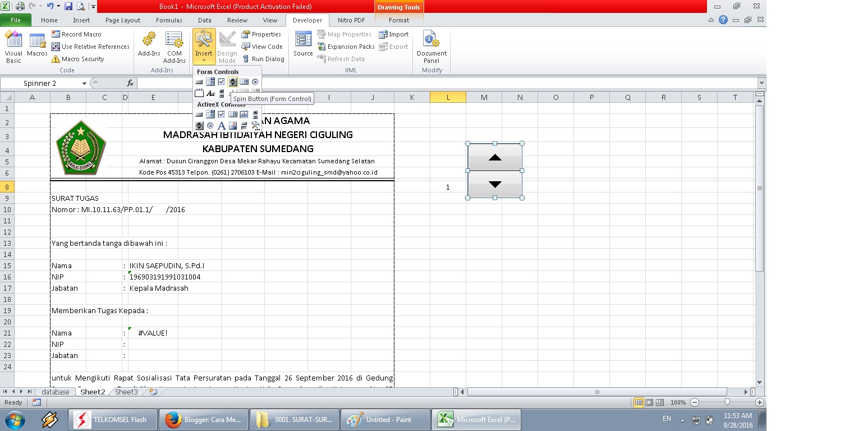
Task: Select the Combo Box form control
Action: coord(210,81)
